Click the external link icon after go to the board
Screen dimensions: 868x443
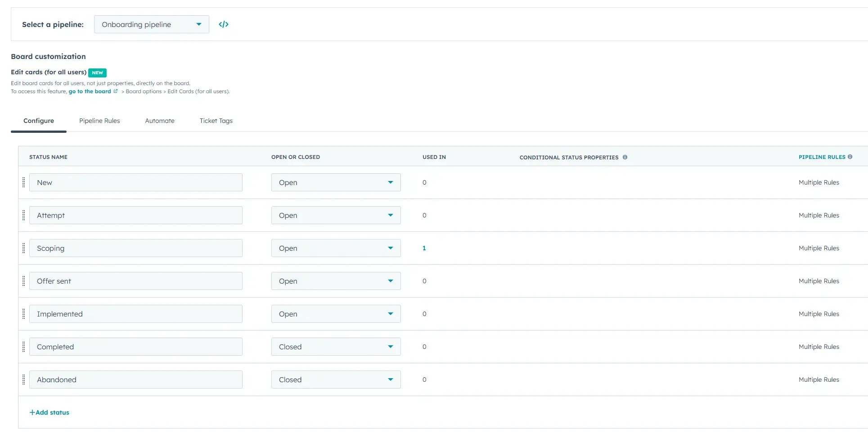point(116,91)
